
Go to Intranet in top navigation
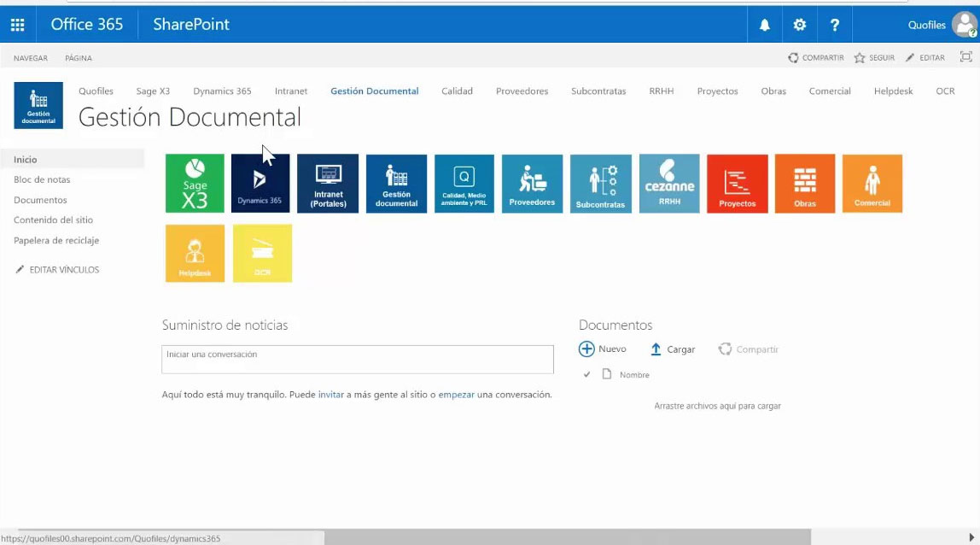coord(290,91)
